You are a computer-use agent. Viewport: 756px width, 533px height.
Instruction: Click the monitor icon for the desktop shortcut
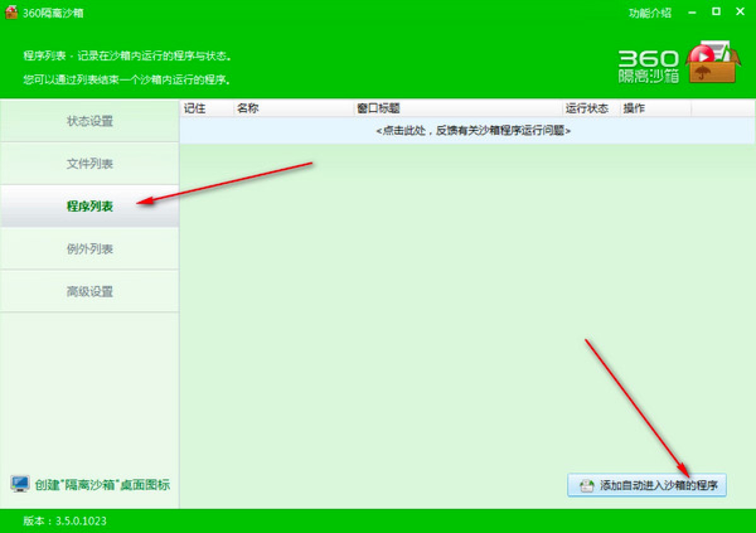(x=20, y=484)
